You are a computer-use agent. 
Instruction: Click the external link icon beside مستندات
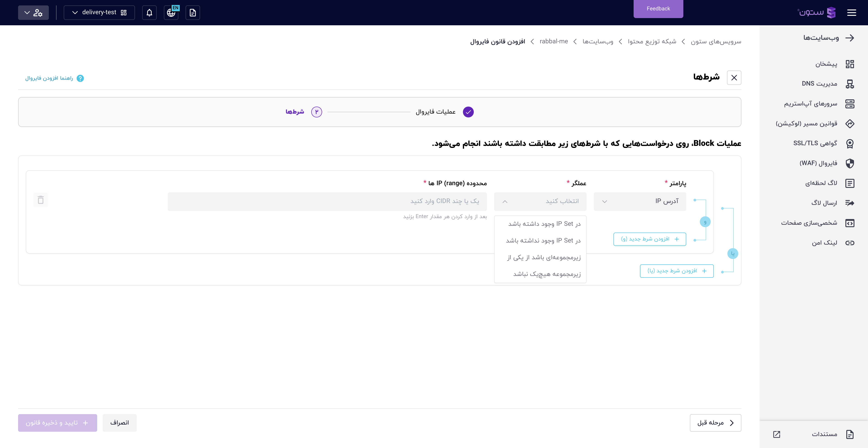776,434
